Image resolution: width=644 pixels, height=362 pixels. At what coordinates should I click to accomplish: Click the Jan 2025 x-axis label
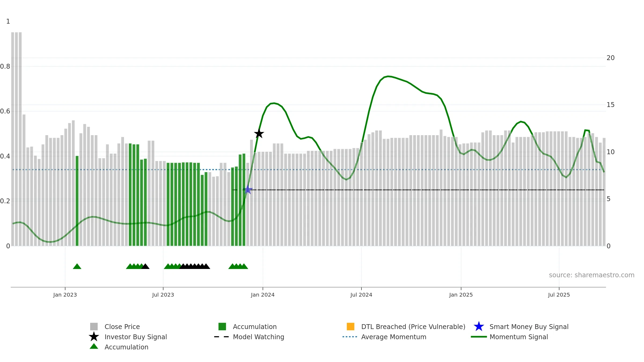pyautogui.click(x=461, y=295)
